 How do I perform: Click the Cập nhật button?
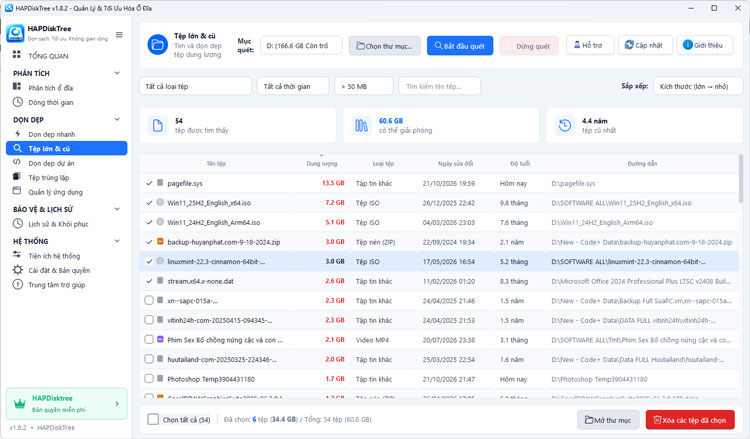coord(645,45)
